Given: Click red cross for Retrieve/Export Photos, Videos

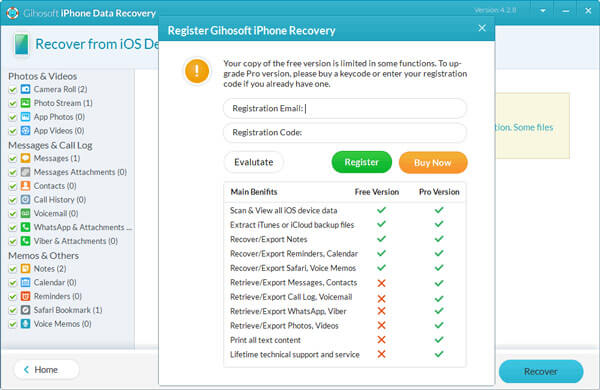Looking at the screenshot, I should coord(381,325).
